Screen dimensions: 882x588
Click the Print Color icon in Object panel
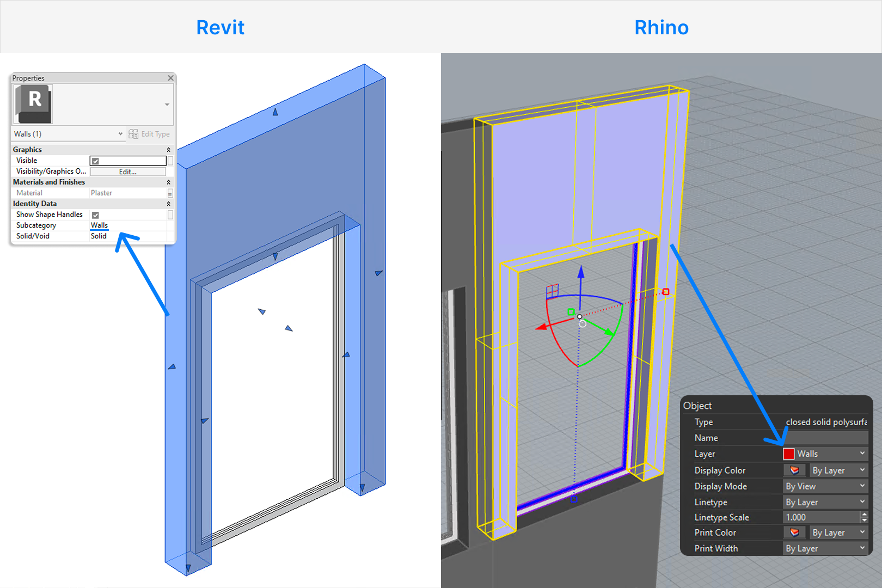[x=794, y=532]
